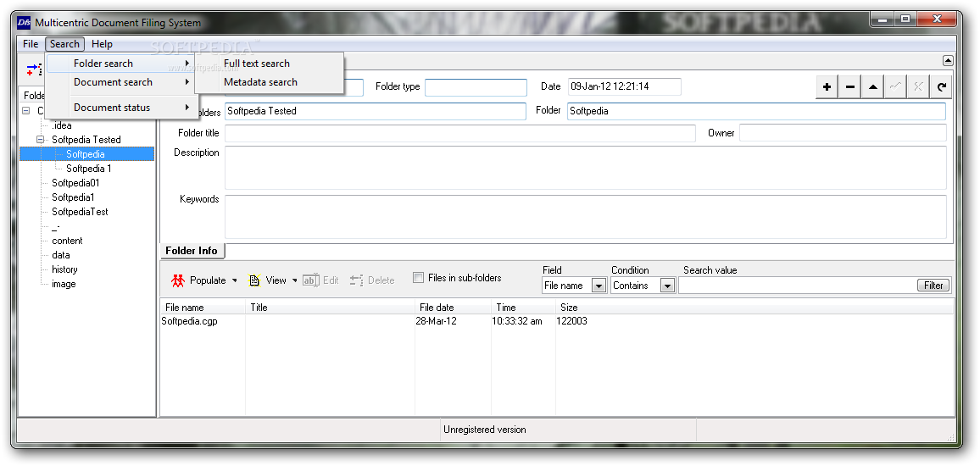This screenshot has width=980, height=466.
Task: Click the Description text area
Action: 585,168
